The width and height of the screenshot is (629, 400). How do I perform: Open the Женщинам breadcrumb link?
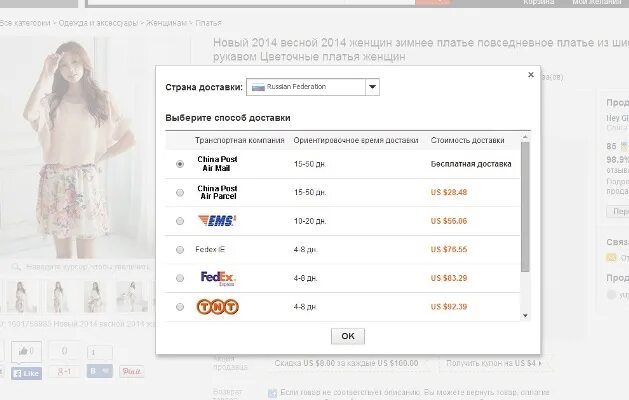(166, 23)
